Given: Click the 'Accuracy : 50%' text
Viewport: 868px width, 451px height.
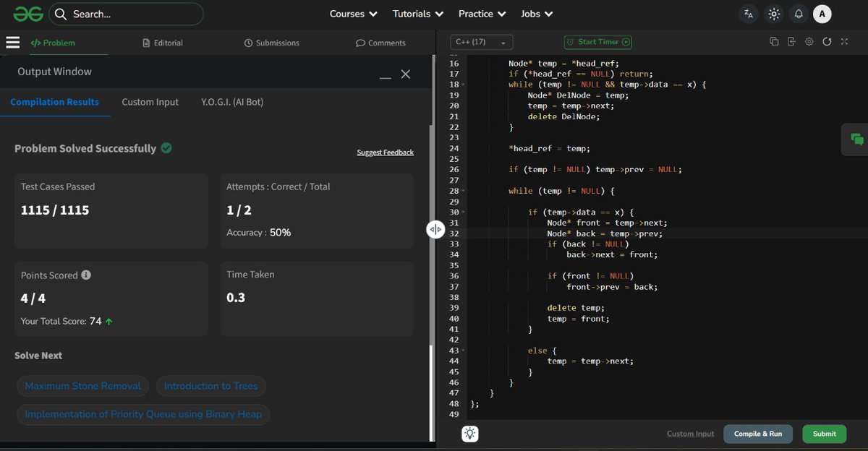Looking at the screenshot, I should pyautogui.click(x=258, y=233).
